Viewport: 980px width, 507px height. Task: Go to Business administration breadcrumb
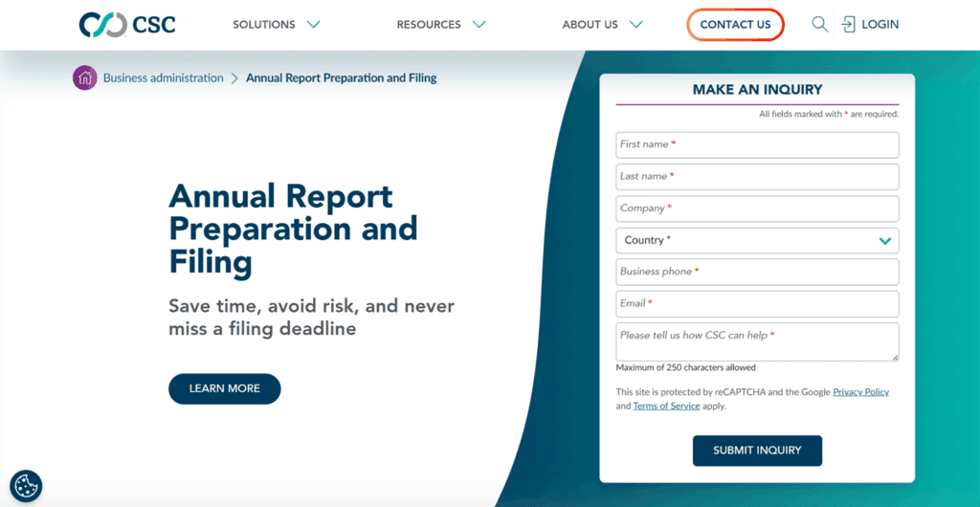click(163, 78)
